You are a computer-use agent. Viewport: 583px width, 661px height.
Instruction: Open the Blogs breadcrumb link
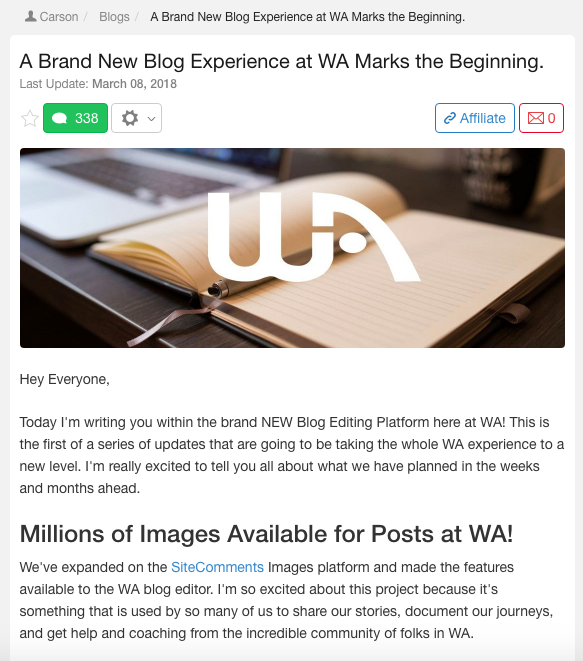[x=114, y=17]
